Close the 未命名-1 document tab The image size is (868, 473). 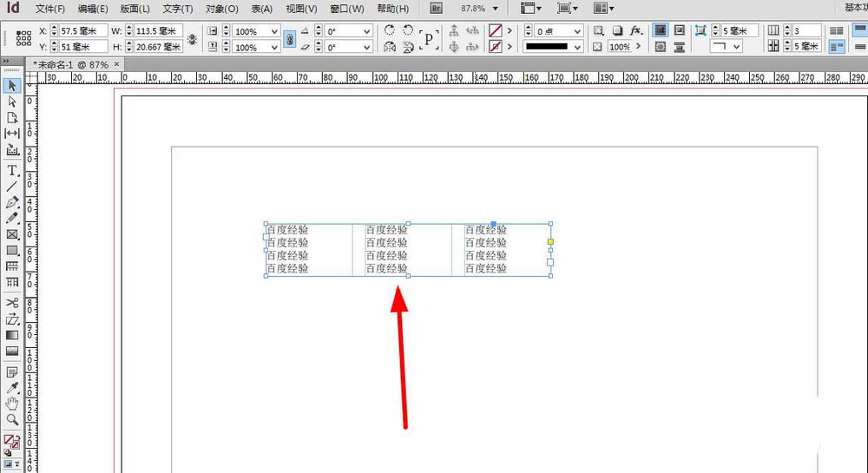(x=116, y=64)
